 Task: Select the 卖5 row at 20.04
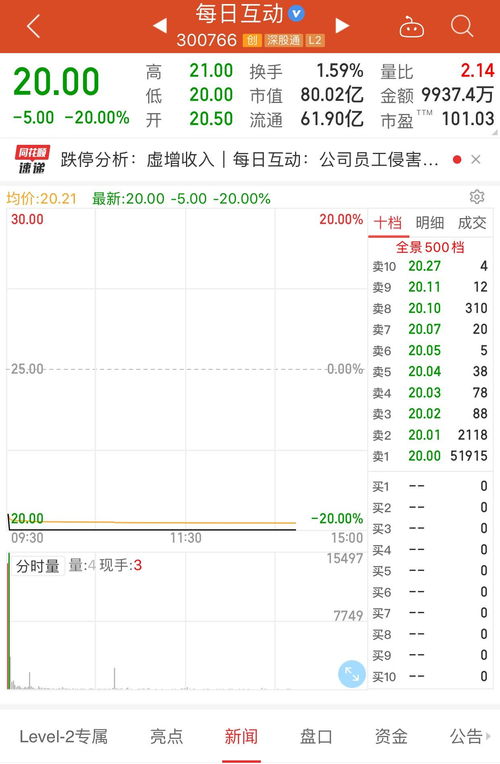click(429, 371)
